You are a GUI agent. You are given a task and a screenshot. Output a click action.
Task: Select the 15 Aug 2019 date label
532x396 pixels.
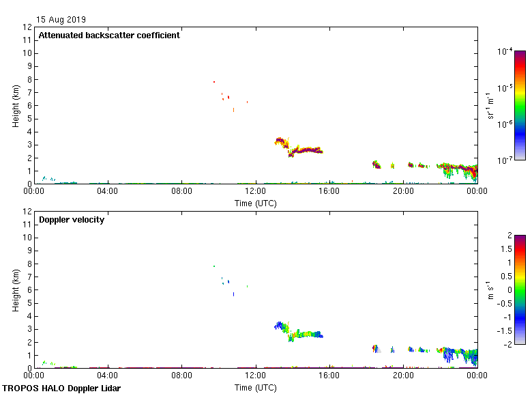pos(61,20)
